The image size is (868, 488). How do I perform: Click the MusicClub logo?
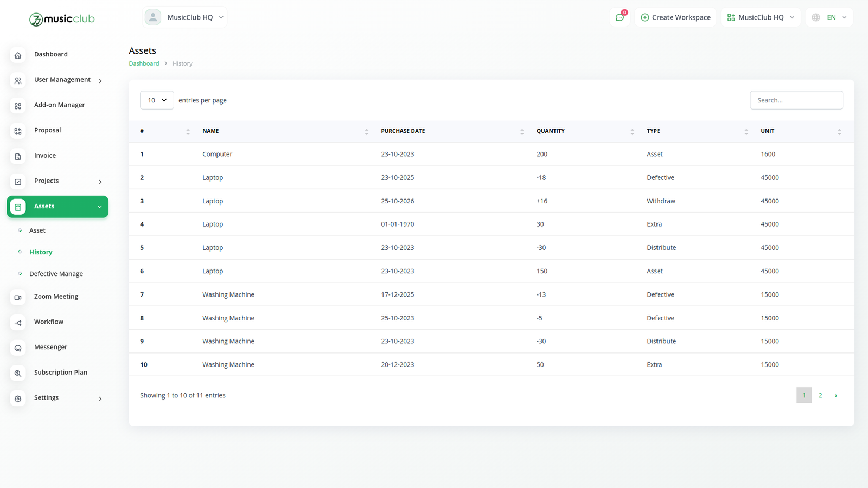point(62,19)
